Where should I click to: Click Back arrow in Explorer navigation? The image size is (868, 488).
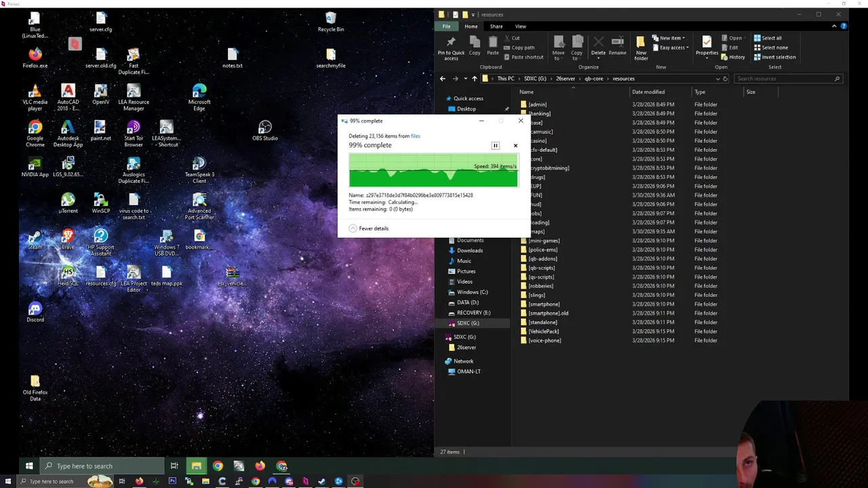442,79
